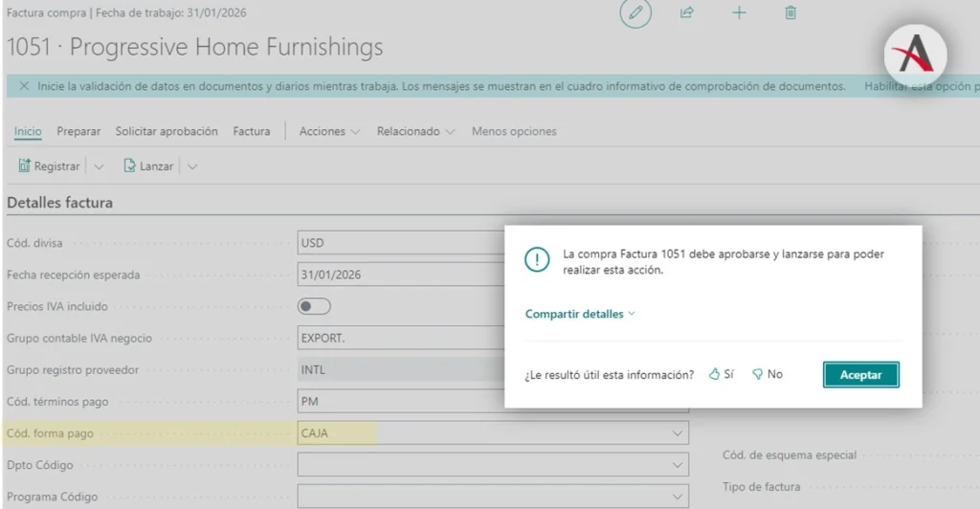
Task: Click the plus icon to create new
Action: pos(739,13)
